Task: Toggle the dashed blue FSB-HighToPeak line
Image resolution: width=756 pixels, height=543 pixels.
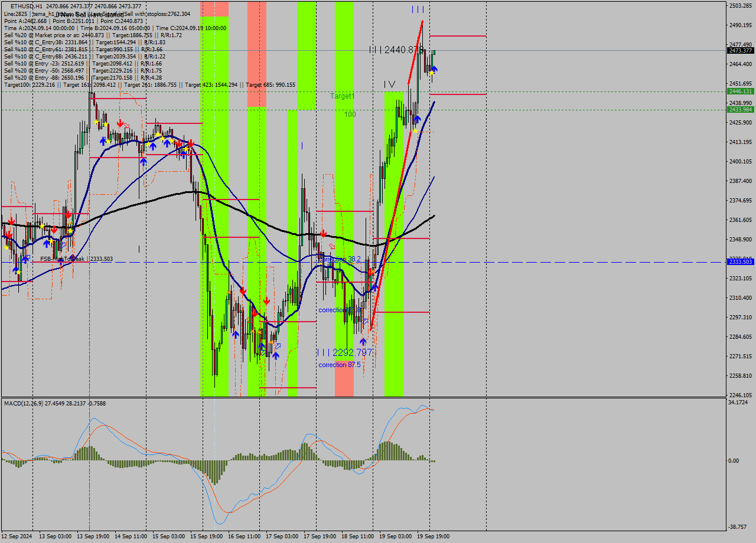Action: click(532, 261)
